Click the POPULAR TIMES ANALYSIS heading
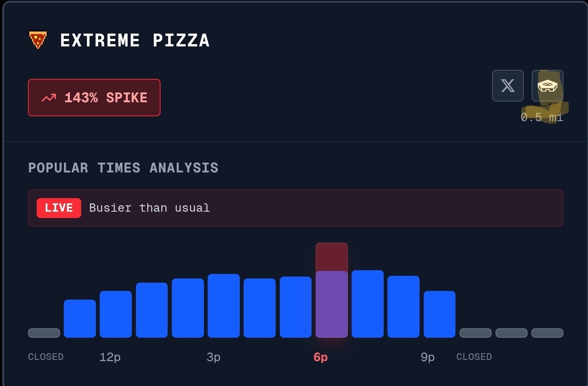 (123, 168)
